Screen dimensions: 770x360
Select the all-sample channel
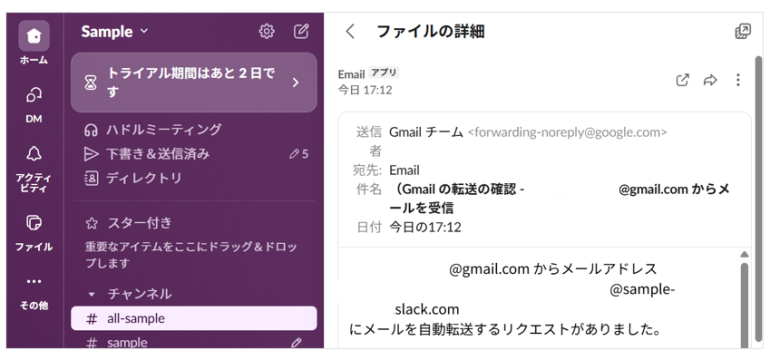(x=193, y=318)
